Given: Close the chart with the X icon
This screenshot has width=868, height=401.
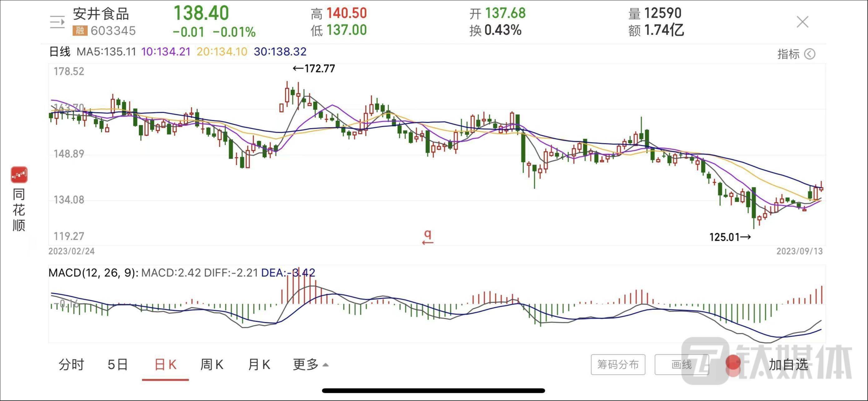Looking at the screenshot, I should pos(802,22).
